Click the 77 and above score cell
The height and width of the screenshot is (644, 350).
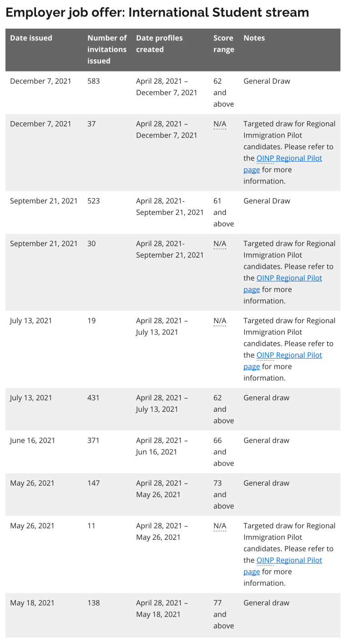[x=223, y=614]
